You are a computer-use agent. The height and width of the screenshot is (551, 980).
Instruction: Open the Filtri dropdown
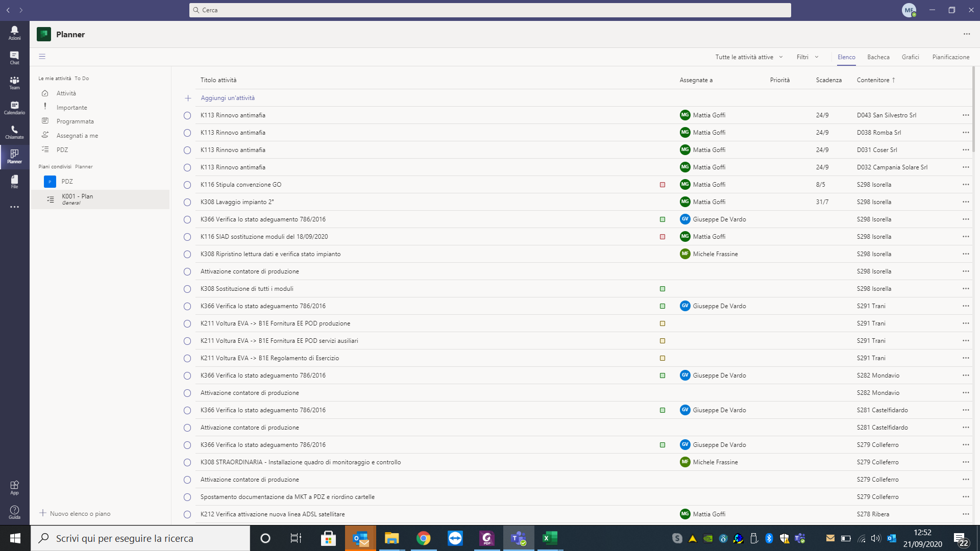tap(807, 57)
